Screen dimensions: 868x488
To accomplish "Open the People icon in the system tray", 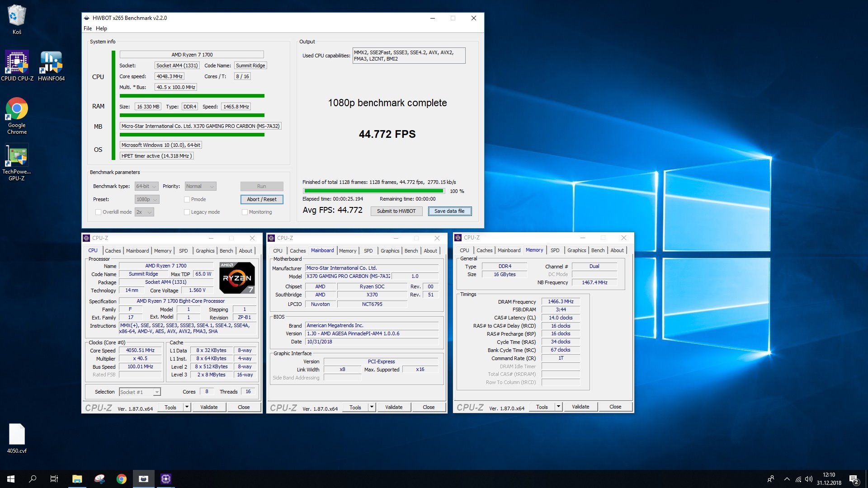I will point(771,479).
